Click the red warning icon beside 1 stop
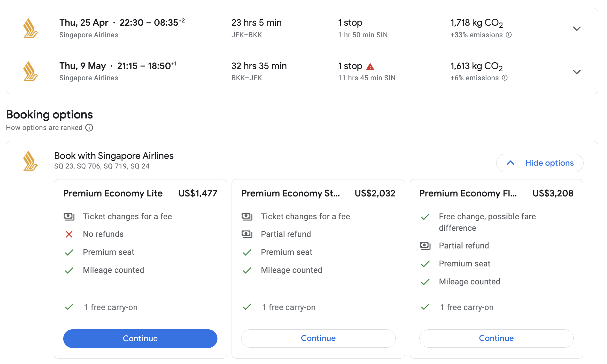This screenshot has height=364, width=607. 370,66
